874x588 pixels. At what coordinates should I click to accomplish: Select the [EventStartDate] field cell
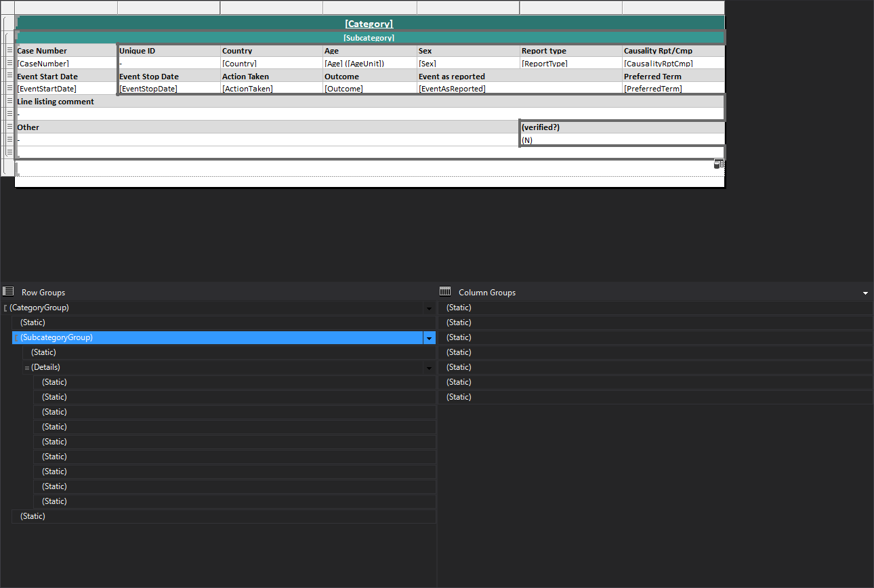[x=66, y=88]
